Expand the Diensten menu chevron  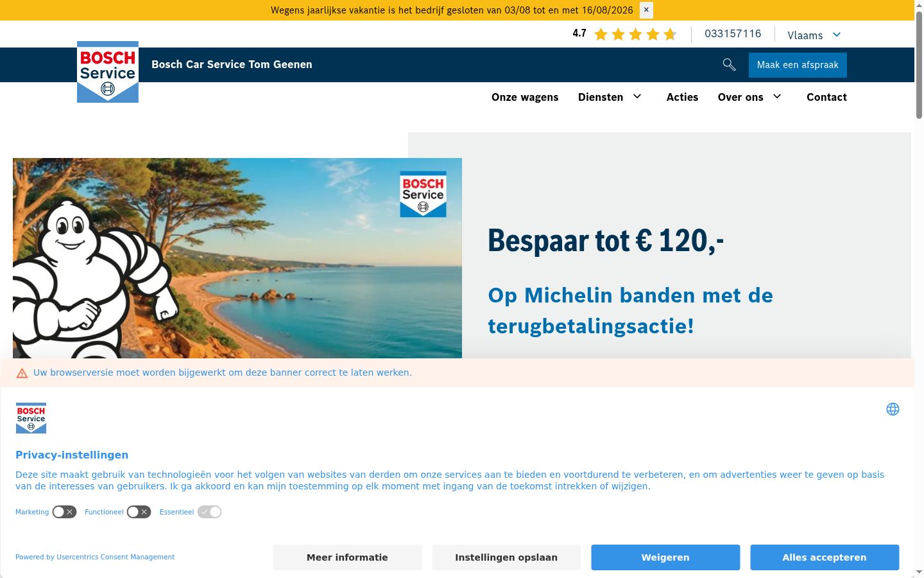pyautogui.click(x=637, y=96)
